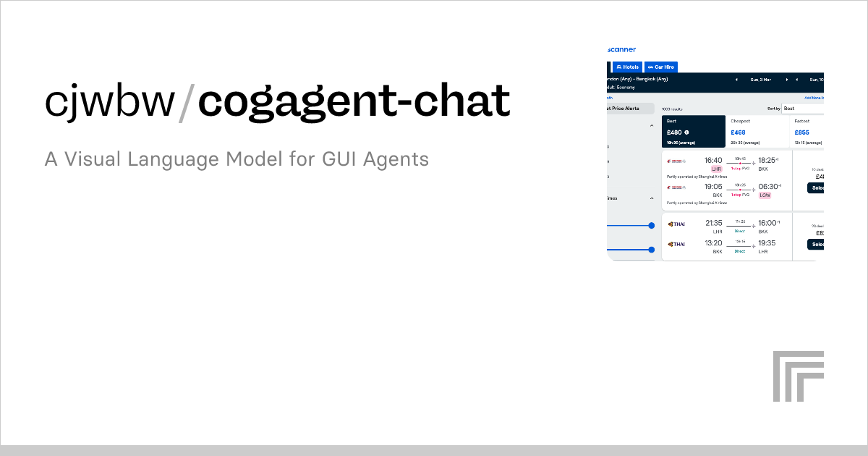Click the Thai Airways logo on 21:35 flight
Image resolution: width=868 pixels, height=456 pixels.
[x=677, y=224]
